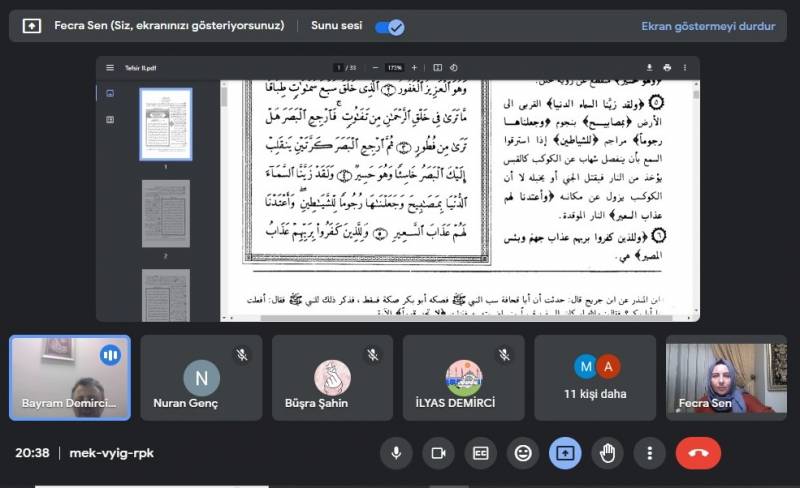Open more options three-dot menu in call bar
The width and height of the screenshot is (800, 488).
click(x=649, y=453)
